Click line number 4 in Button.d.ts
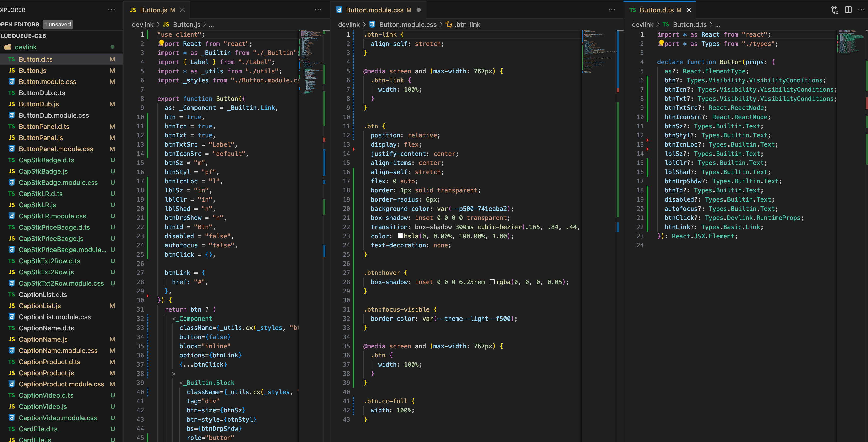868x442 pixels. (x=641, y=62)
